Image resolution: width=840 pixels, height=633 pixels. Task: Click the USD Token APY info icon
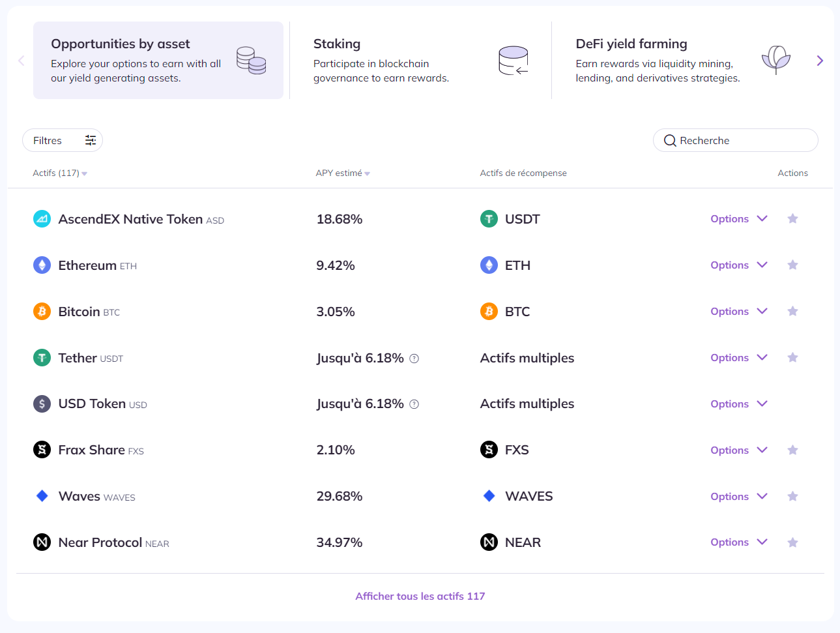click(414, 404)
